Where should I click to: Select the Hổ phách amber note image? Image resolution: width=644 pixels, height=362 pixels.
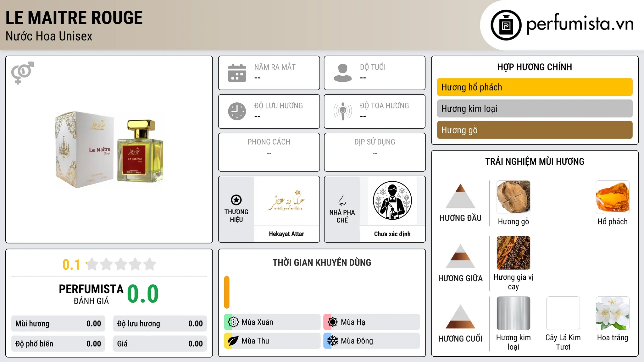point(613,197)
